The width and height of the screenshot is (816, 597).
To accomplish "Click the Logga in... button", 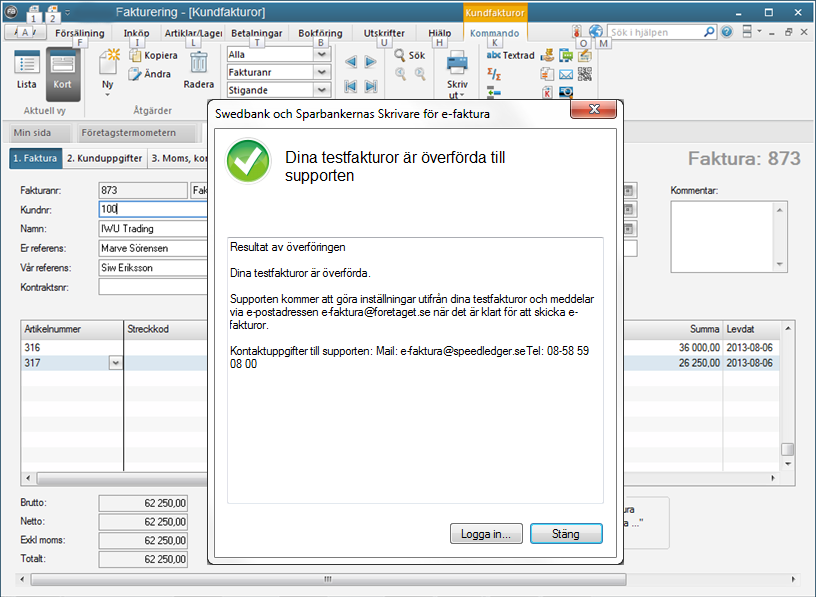I will click(x=486, y=534).
